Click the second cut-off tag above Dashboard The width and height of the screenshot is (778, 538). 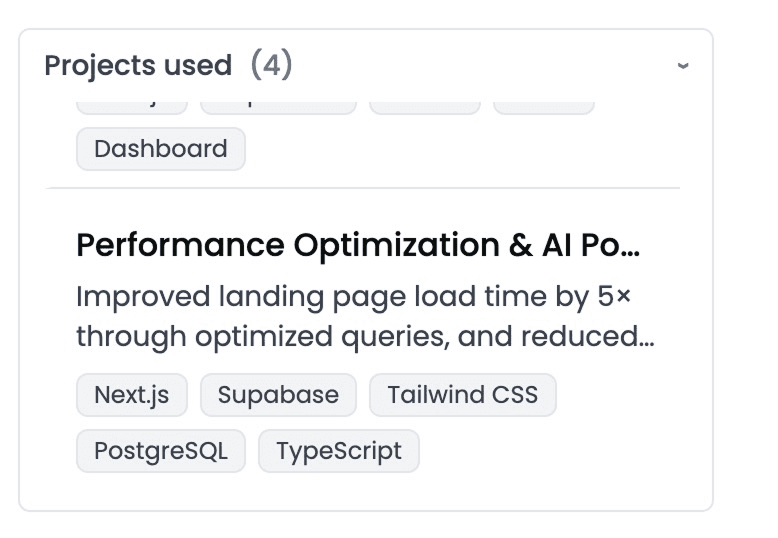click(x=278, y=106)
